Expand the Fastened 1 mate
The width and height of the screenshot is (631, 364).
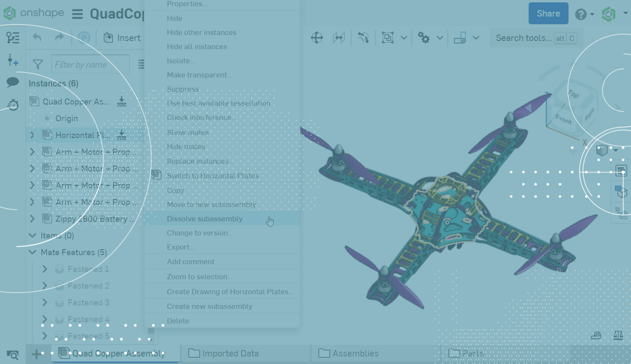[45, 269]
